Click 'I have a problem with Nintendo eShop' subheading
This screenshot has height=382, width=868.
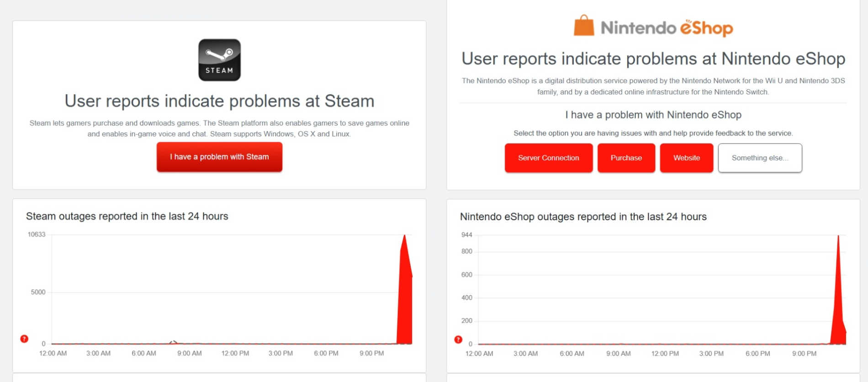[653, 115]
